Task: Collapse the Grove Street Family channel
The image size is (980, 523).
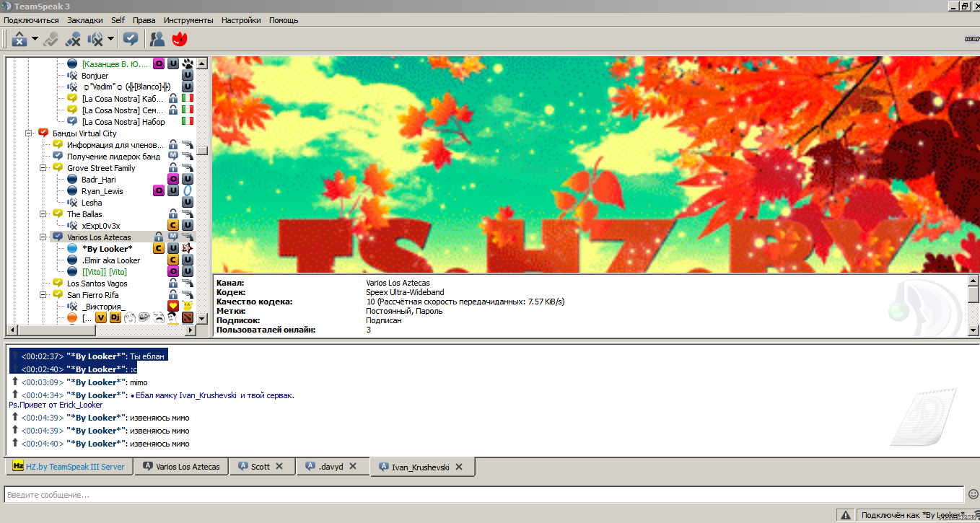Action: [x=43, y=168]
